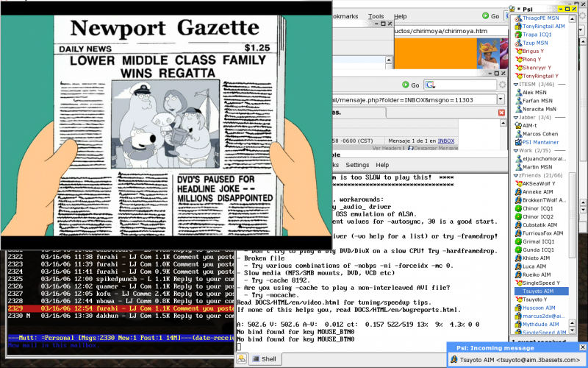Click the new session icon beside Shell tab
588x368 pixels.
coord(241,359)
